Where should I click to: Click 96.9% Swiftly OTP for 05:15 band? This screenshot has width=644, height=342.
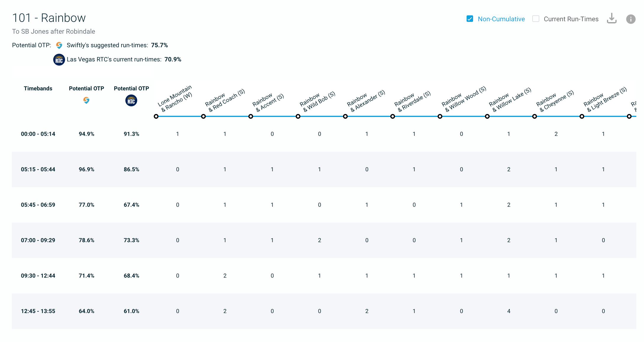tap(86, 170)
